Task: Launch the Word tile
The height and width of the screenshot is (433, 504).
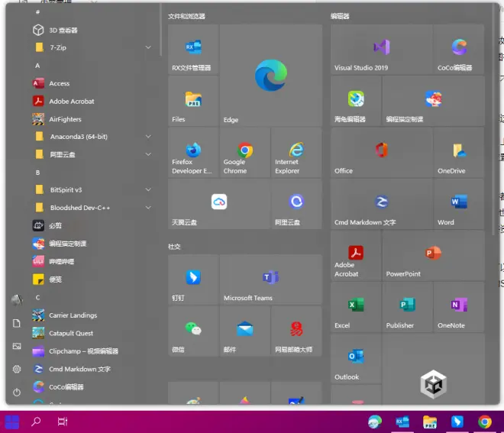Action: [459, 204]
